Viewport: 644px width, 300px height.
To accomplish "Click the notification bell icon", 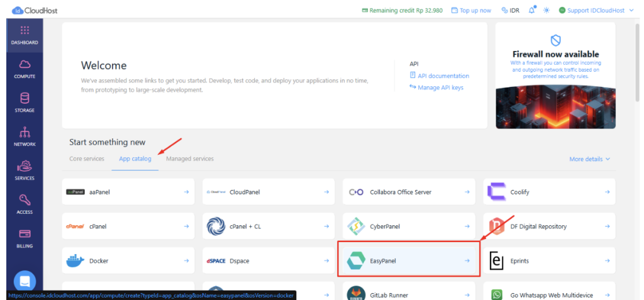I will [532, 10].
